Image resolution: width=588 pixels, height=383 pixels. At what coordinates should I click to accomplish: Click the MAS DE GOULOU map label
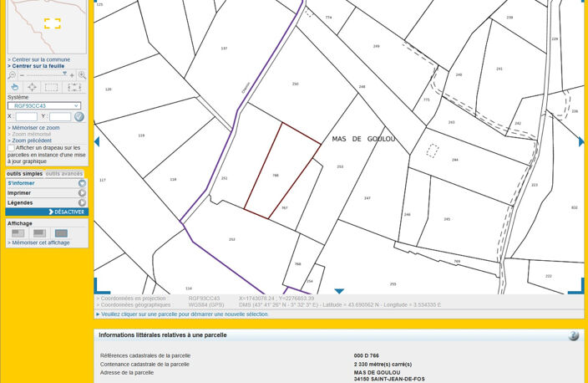[363, 139]
